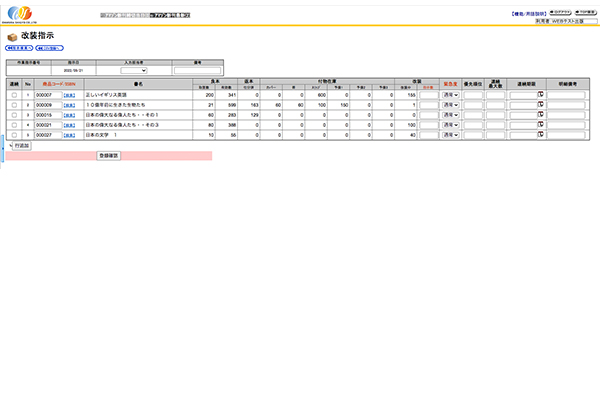Click the product code field containing 000021

tap(47, 125)
